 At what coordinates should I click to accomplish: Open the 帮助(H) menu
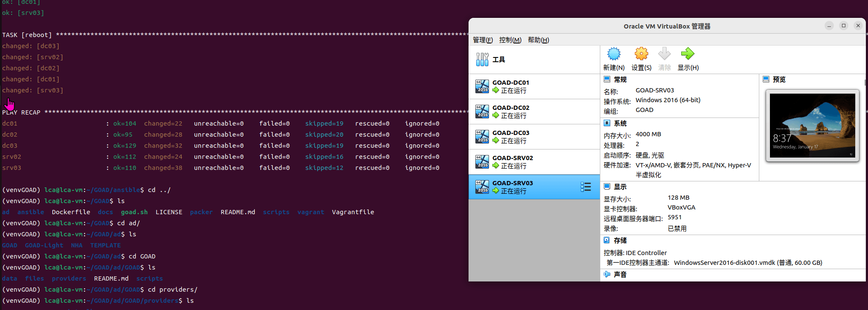click(538, 40)
